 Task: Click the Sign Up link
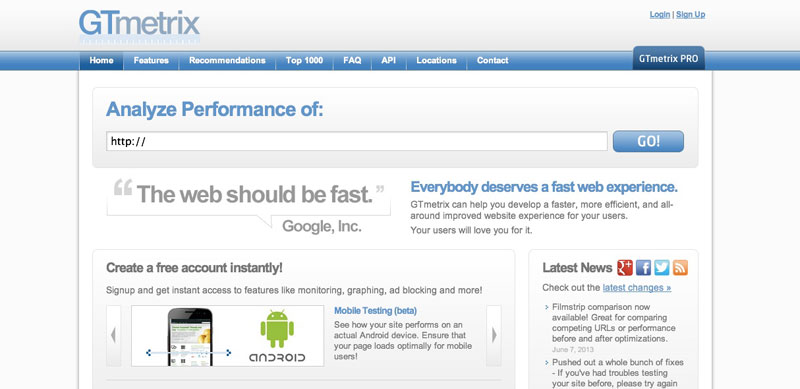click(690, 14)
